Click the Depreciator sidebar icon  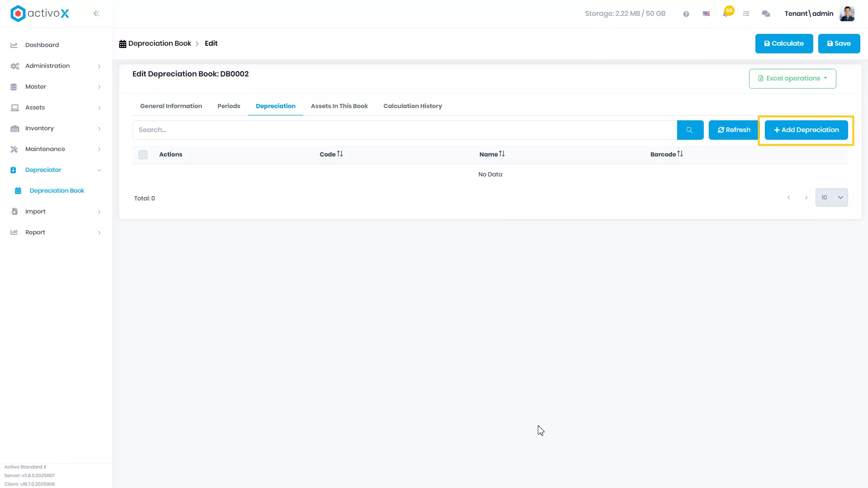pyautogui.click(x=13, y=170)
